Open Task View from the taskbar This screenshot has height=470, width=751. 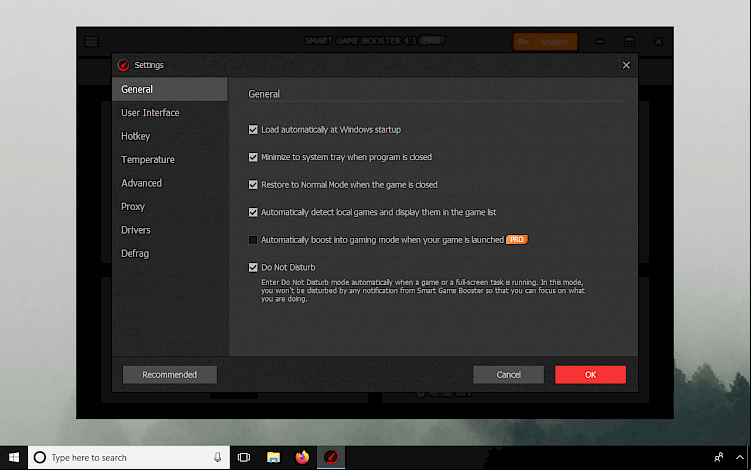pyautogui.click(x=244, y=458)
